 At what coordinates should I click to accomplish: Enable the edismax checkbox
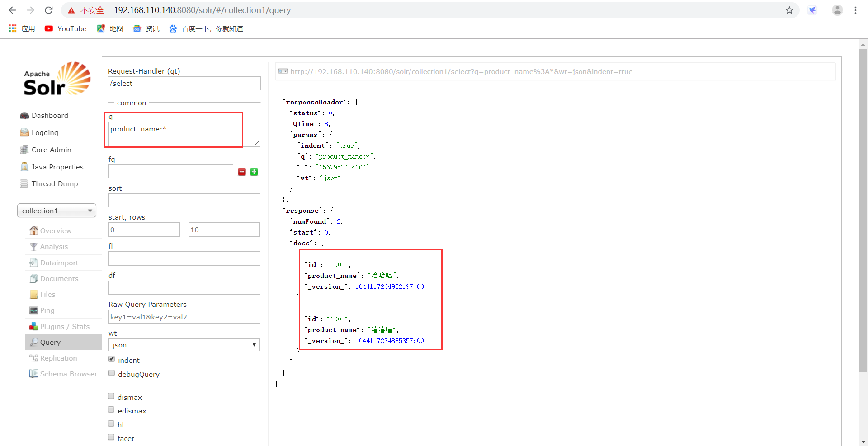(111, 409)
